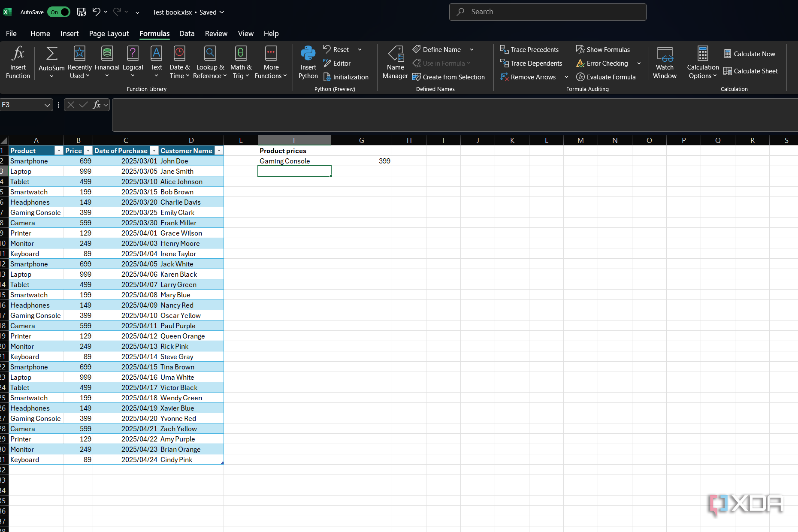Open the Watch Window
Viewport: 798px width, 532px height.
[665, 63]
